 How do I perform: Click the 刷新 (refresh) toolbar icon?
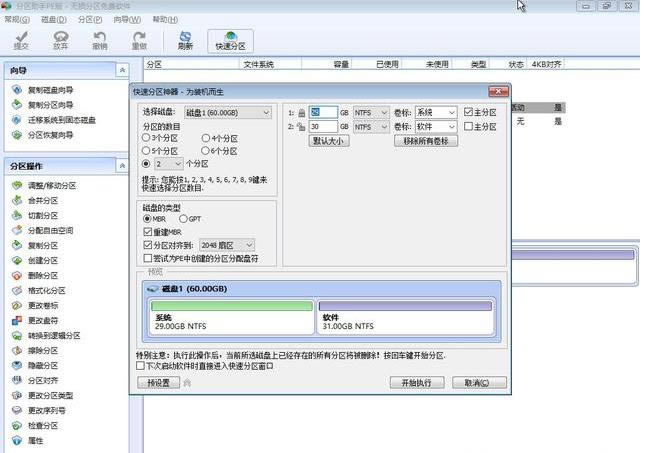pyautogui.click(x=186, y=40)
